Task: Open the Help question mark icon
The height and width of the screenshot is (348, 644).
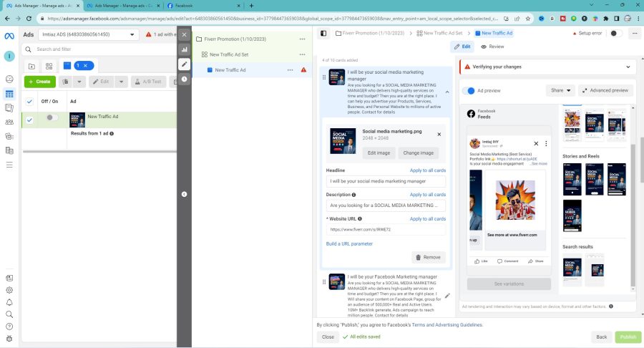Action: pyautogui.click(x=9, y=327)
